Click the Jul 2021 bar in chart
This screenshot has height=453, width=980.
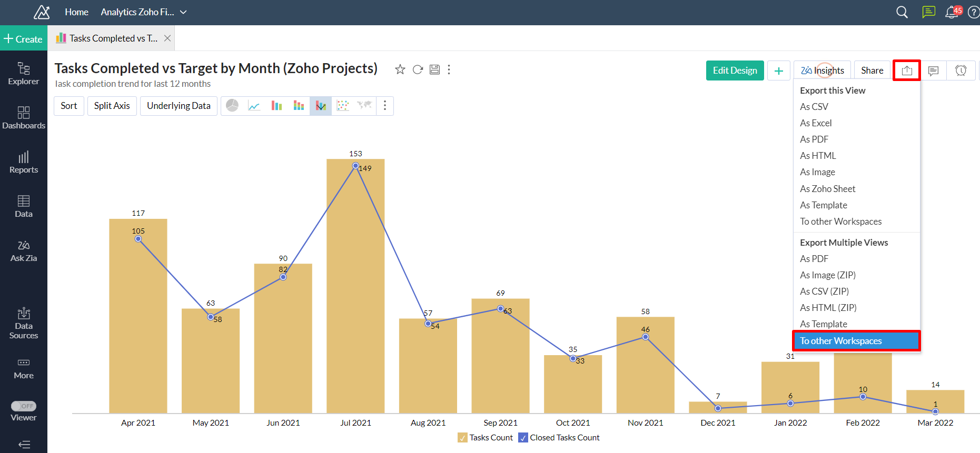click(x=355, y=289)
